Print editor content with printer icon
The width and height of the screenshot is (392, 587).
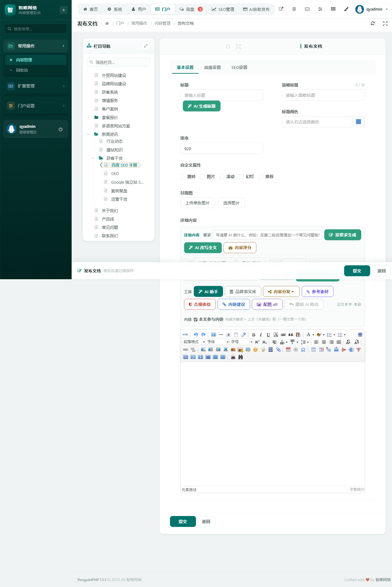pyautogui.click(x=233, y=357)
